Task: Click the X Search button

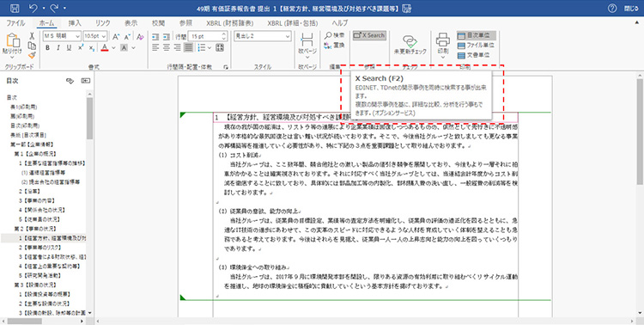Action: pos(369,35)
